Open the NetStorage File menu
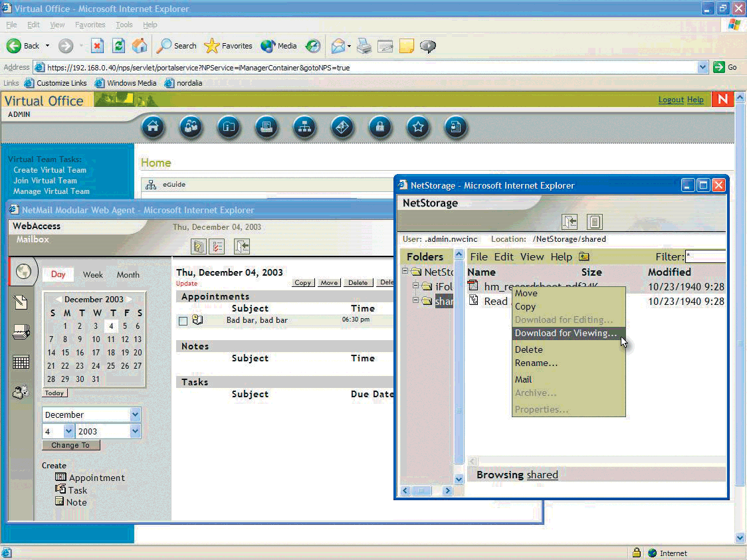The width and height of the screenshot is (747, 560). tap(479, 256)
